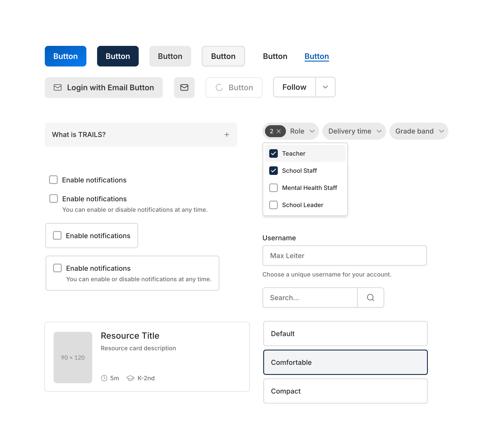Screen dimensions: 493x448
Task: Click the magnifier search icon button
Action: 370,297
